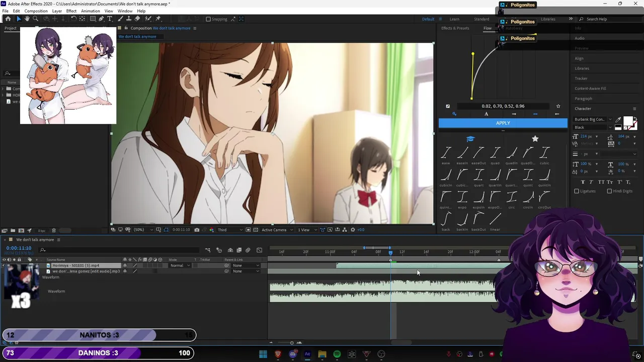This screenshot has width=644, height=362.
Task: Select the Selection (arrow) tool
Action: point(19,19)
